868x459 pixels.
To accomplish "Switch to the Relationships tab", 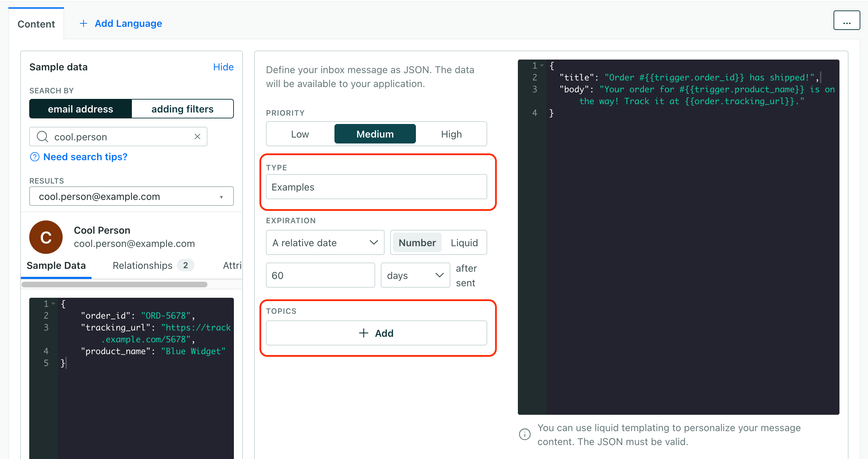I will [x=143, y=265].
